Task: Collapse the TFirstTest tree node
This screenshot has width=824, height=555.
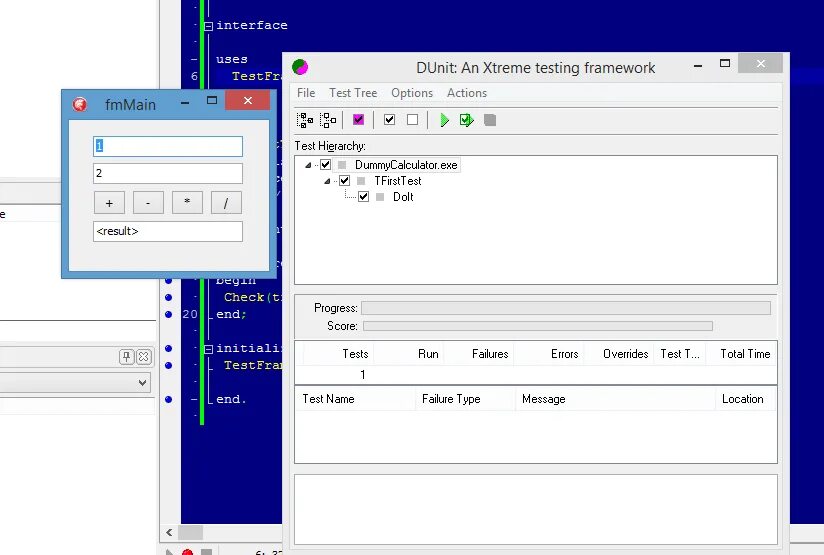Action: tap(327, 181)
